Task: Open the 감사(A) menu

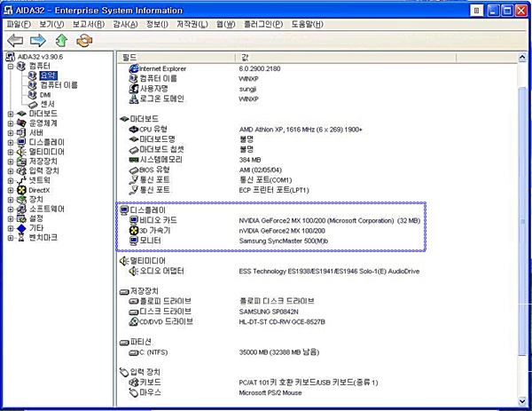Action: [125, 25]
